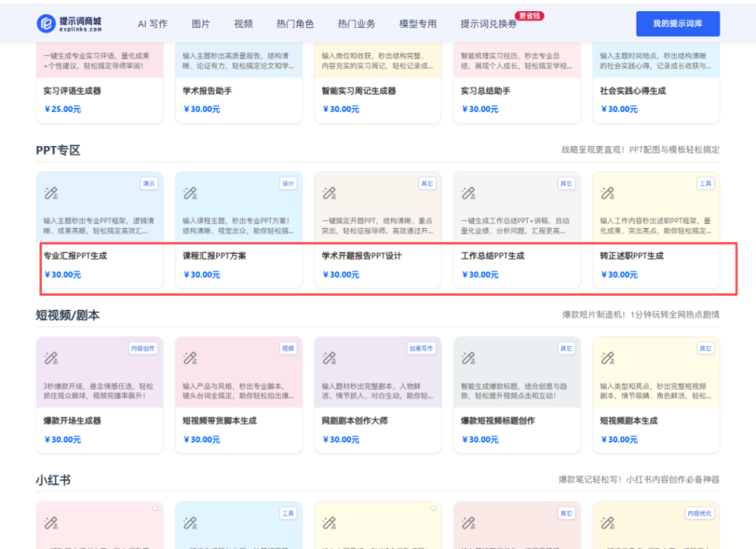The height and width of the screenshot is (549, 756).
Task: Open the AI 写作 menu
Action: [x=152, y=24]
